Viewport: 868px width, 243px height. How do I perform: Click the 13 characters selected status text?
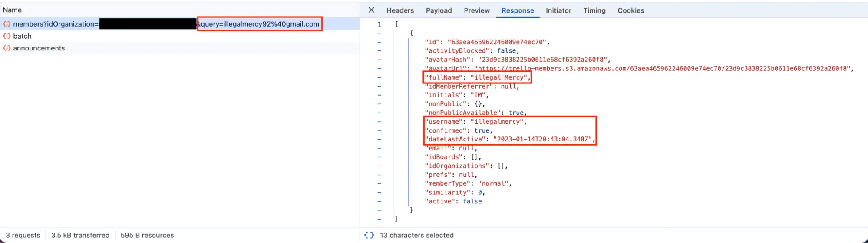pyautogui.click(x=416, y=235)
